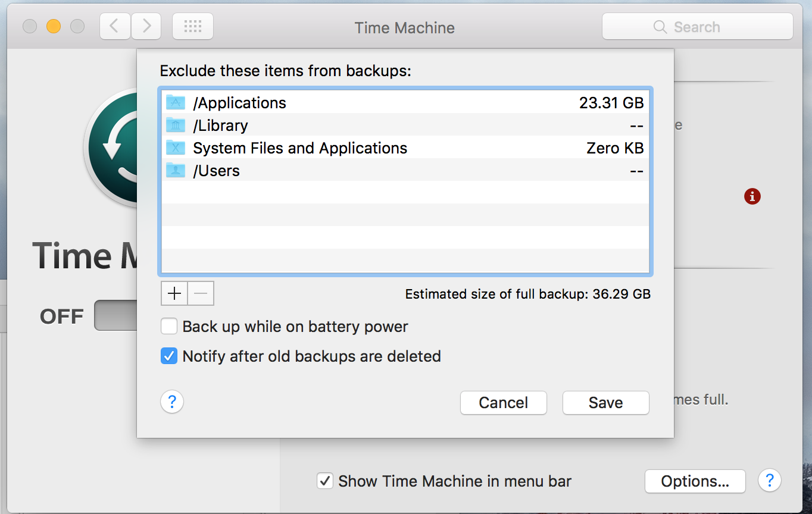Select the /Users row
The image size is (812, 514).
[405, 170]
